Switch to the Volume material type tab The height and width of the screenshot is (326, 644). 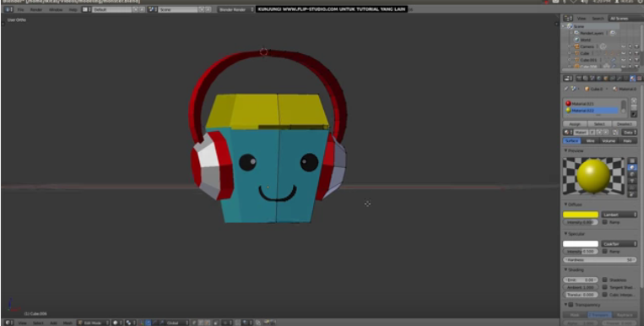click(609, 140)
